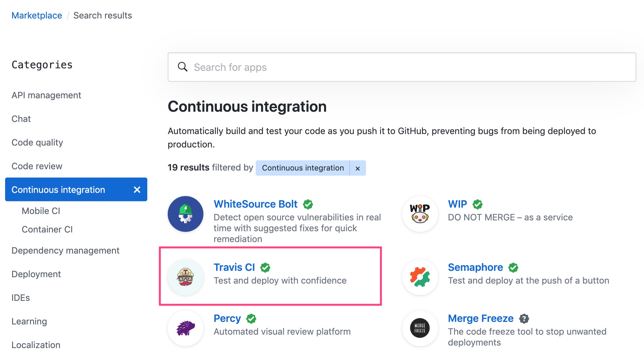Viewport: 644px width, 357px height.
Task: Focus the Search for apps field
Action: coord(402,67)
